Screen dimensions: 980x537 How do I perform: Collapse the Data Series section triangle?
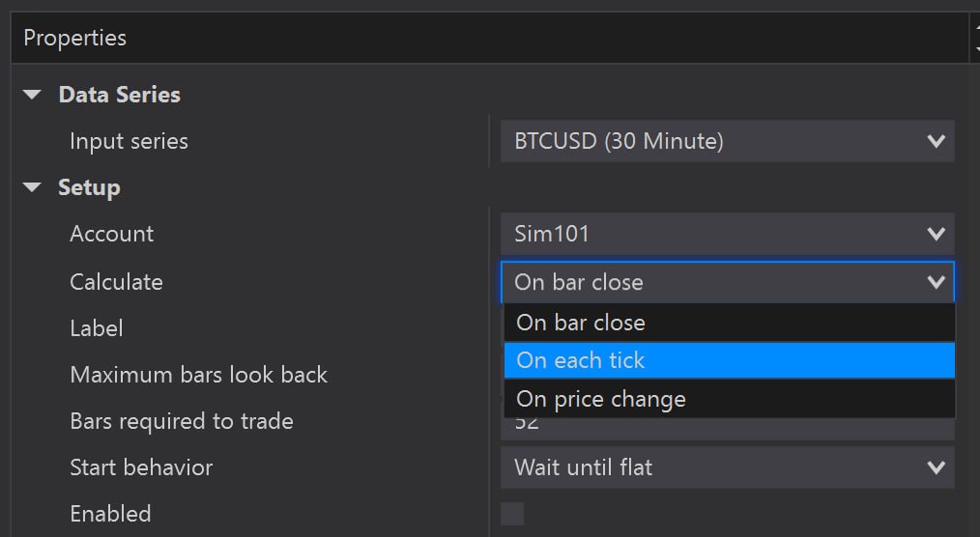tap(33, 95)
